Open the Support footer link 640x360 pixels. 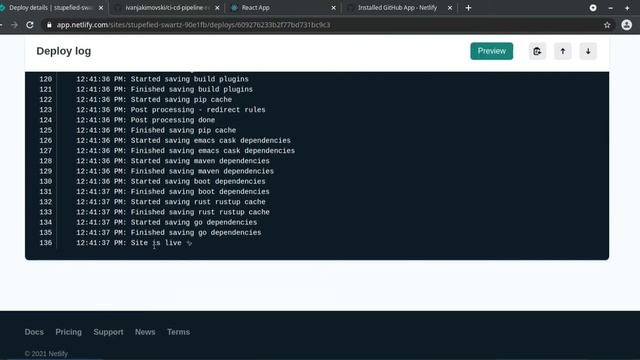[108, 332]
